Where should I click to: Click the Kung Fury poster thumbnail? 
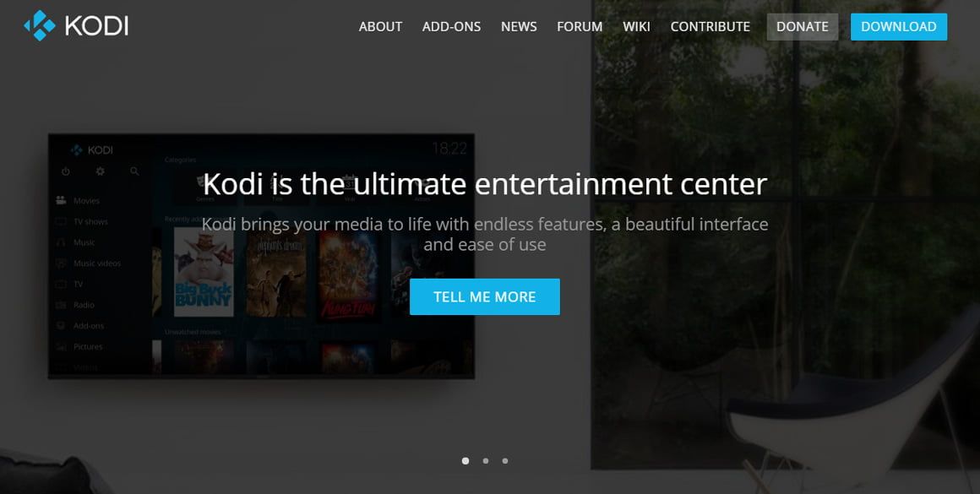click(x=348, y=275)
